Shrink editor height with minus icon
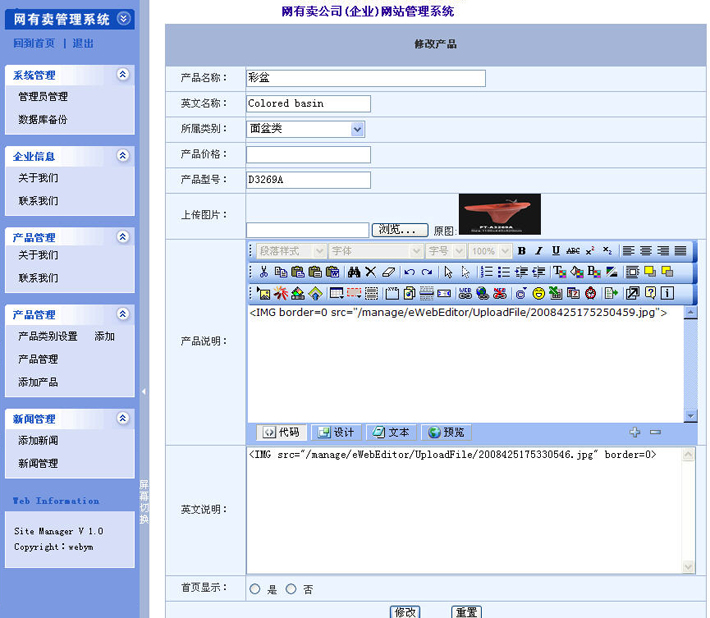This screenshot has height=618, width=710. point(655,432)
